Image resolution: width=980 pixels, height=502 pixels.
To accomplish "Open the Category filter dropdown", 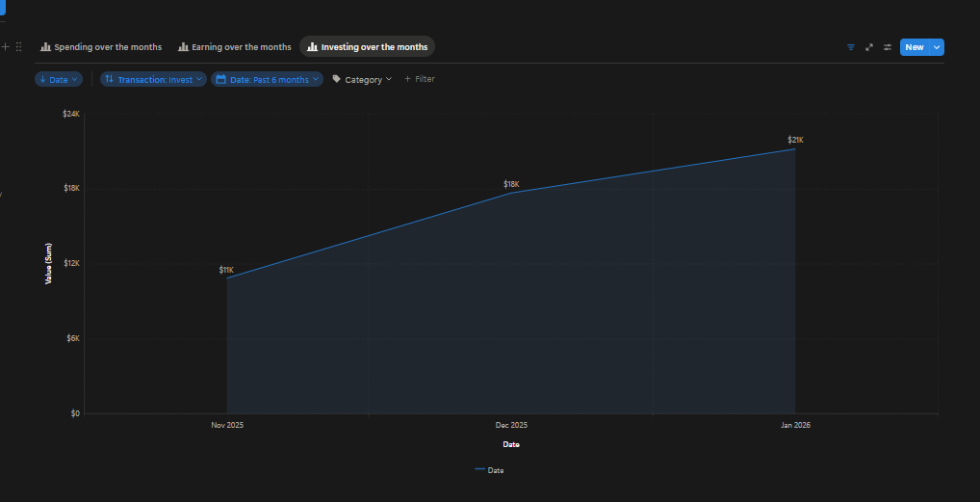I will (x=363, y=80).
